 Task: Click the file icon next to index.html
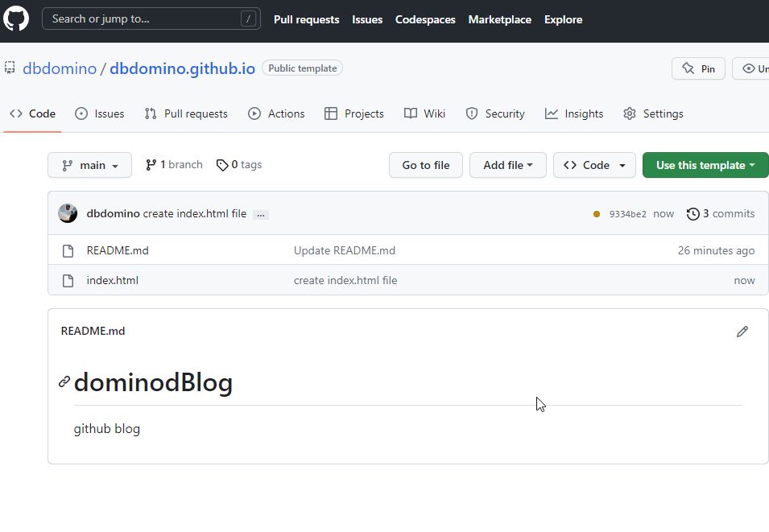tap(68, 280)
